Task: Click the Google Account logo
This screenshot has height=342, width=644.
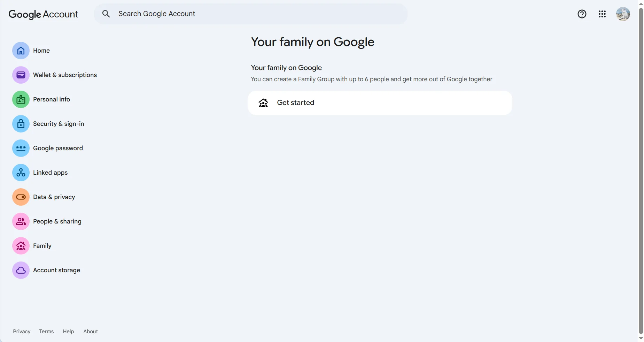Action: pos(43,14)
